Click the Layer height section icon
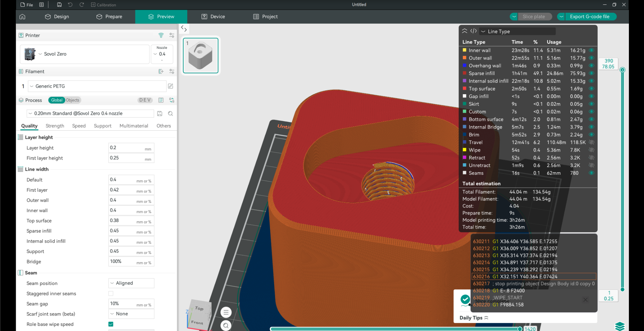The height and width of the screenshot is (331, 644). [x=20, y=137]
